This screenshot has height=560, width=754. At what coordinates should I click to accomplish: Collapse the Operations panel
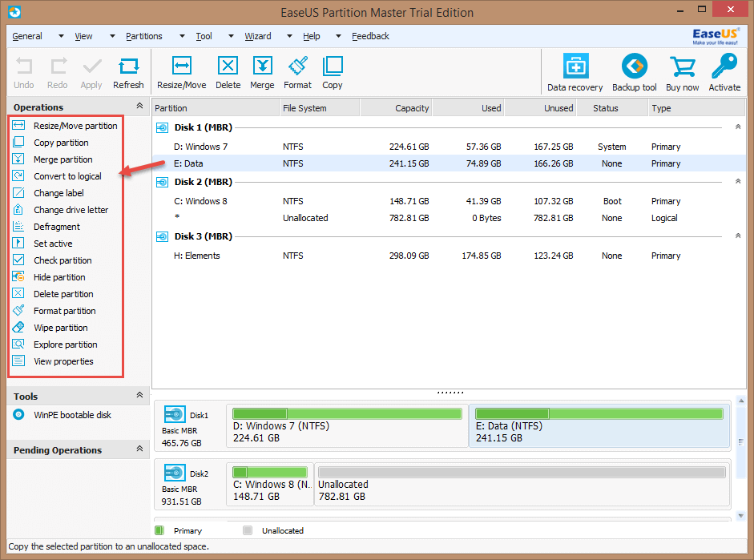tap(139, 106)
